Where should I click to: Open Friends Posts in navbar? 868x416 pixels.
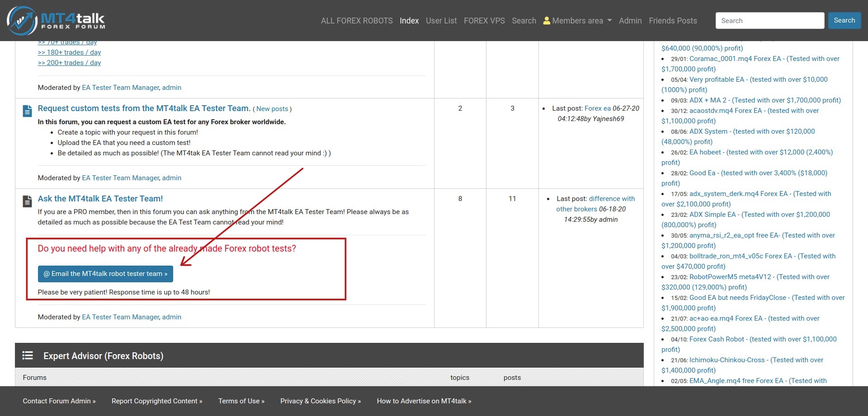tap(673, 21)
